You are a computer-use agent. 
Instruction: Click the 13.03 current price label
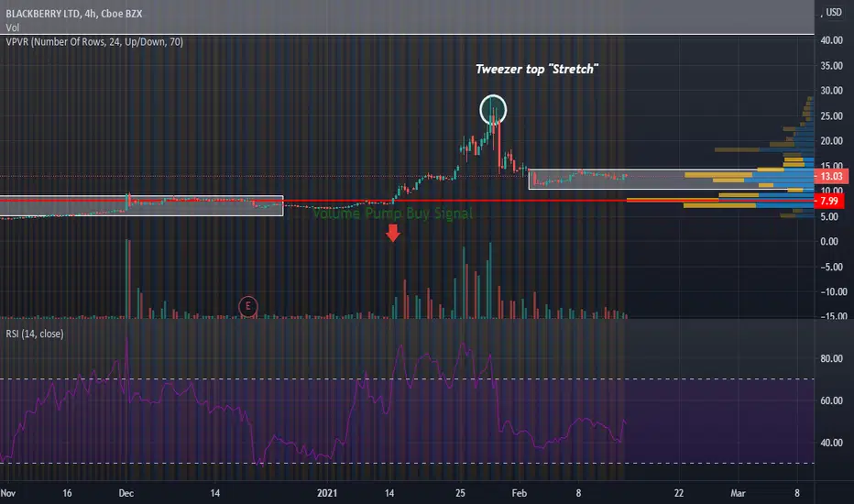[x=831, y=176]
